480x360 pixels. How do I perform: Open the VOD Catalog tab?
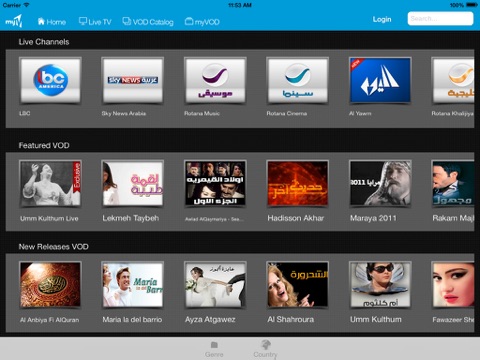148,22
